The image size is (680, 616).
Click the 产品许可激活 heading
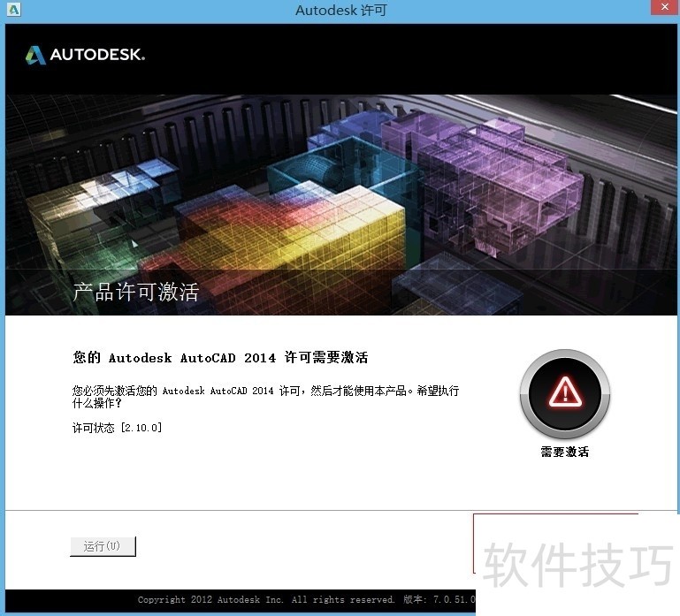[x=136, y=292]
